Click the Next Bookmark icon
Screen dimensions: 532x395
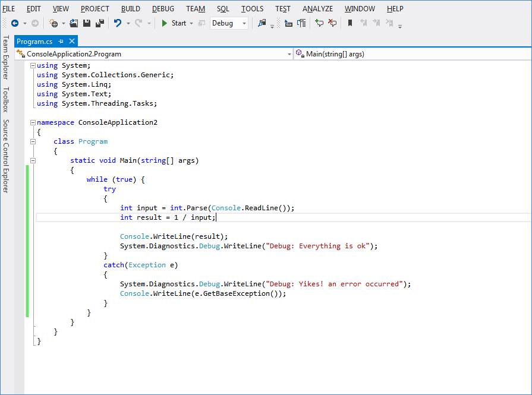tap(376, 23)
